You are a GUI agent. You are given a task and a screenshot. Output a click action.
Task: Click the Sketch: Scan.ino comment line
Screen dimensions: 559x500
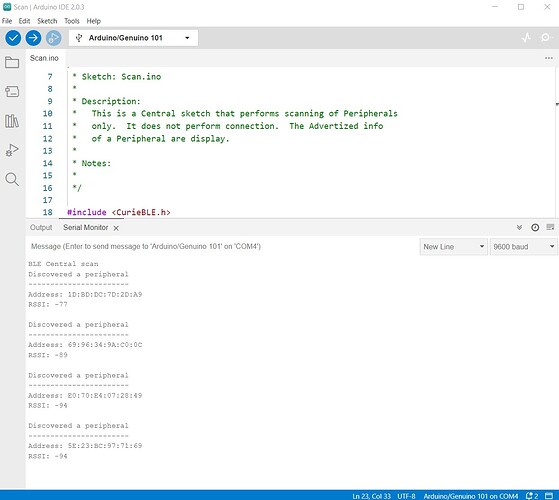pos(117,77)
